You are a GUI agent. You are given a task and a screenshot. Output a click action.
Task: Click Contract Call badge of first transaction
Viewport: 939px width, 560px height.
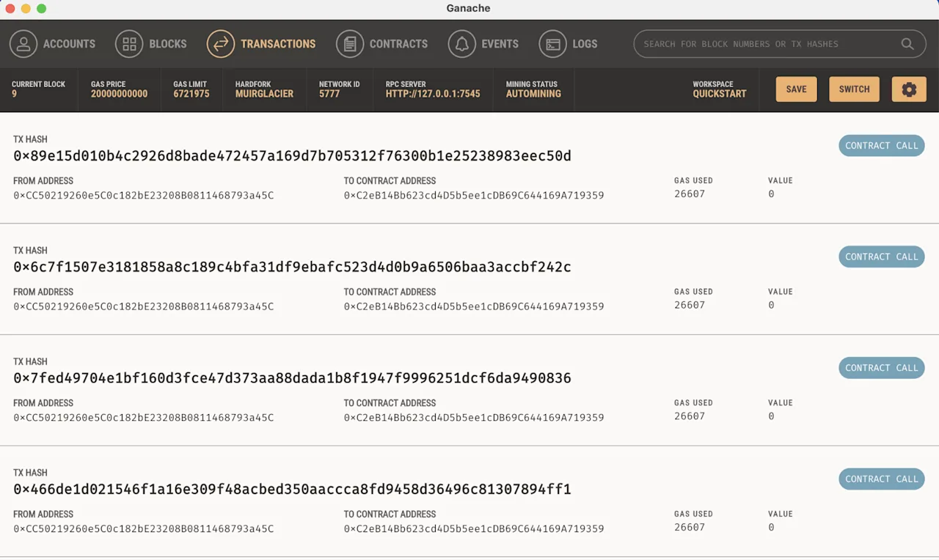pos(881,146)
